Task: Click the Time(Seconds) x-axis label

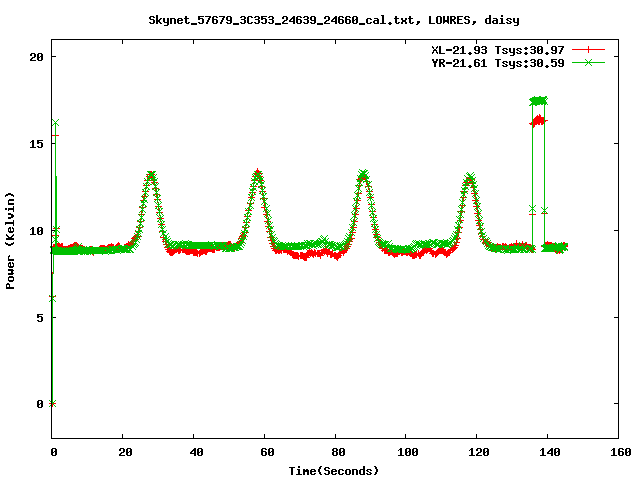Action: pyautogui.click(x=333, y=471)
